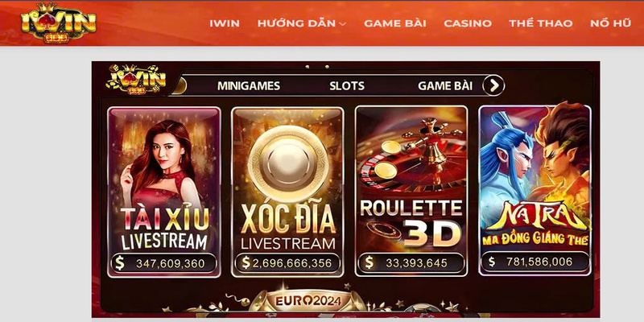Click the IWIN logo in site header
644x322 pixels.
tap(58, 23)
